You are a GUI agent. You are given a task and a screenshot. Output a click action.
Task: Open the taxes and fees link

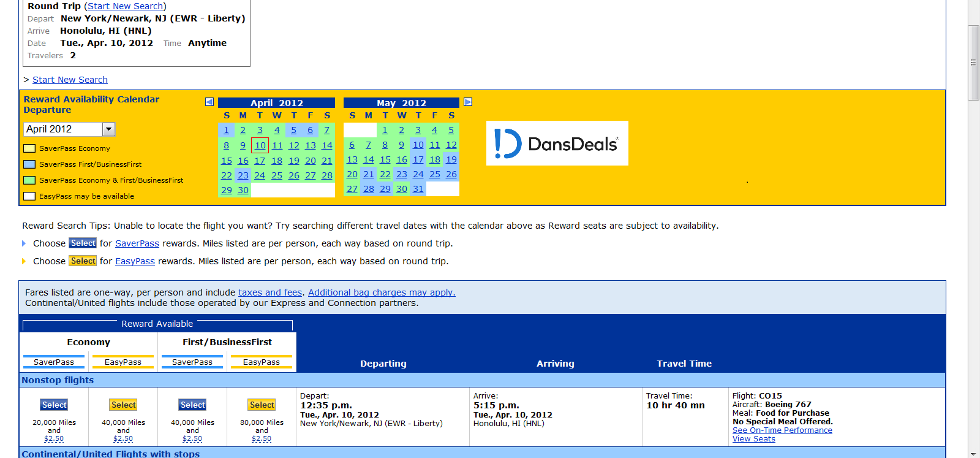pyautogui.click(x=270, y=292)
